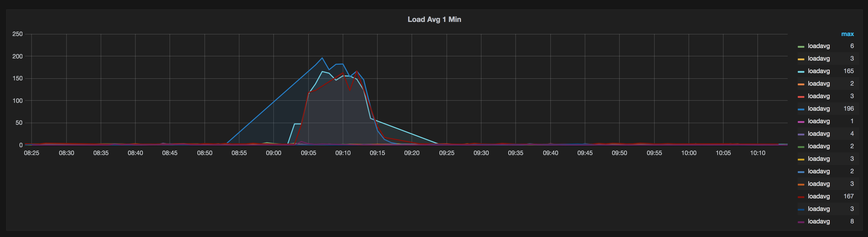Image resolution: width=868 pixels, height=237 pixels.
Task: Click the dark red series peak near 09:12
Action: click(x=357, y=71)
